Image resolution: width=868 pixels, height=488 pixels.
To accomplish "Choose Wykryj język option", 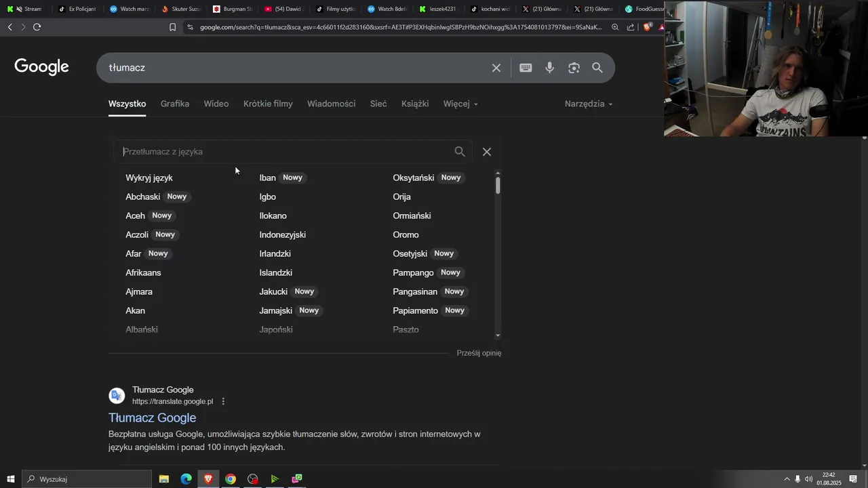I will tap(149, 178).
